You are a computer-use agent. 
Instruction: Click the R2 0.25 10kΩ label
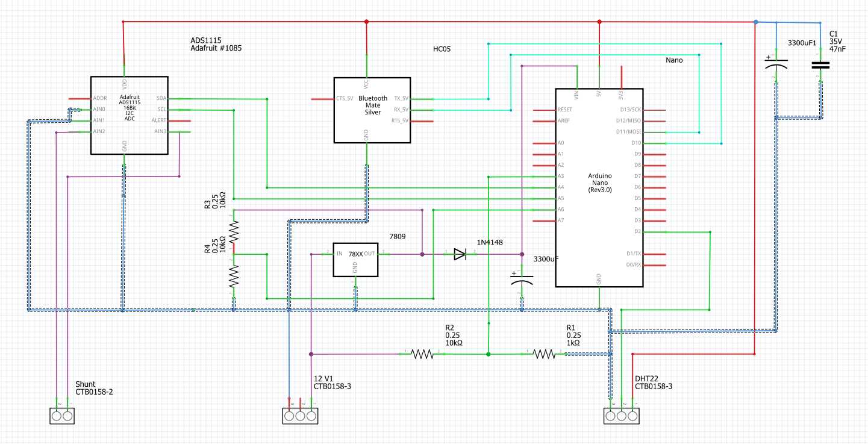(x=454, y=335)
